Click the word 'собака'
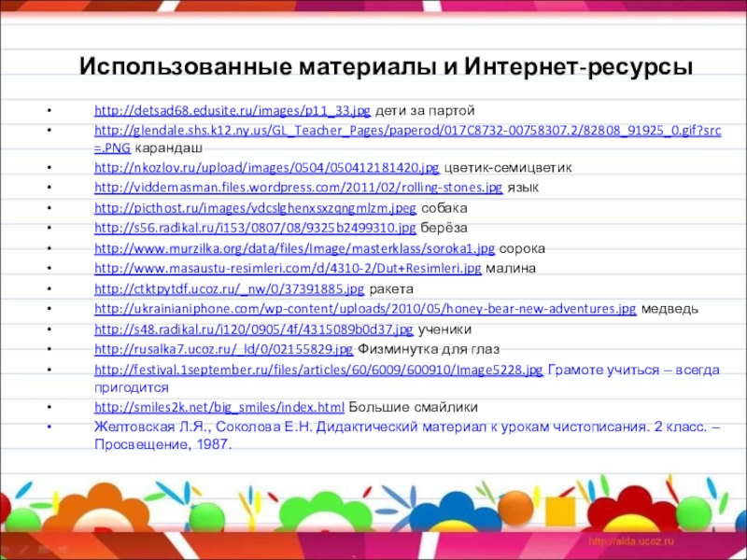This screenshot has width=747, height=560. click(444, 208)
